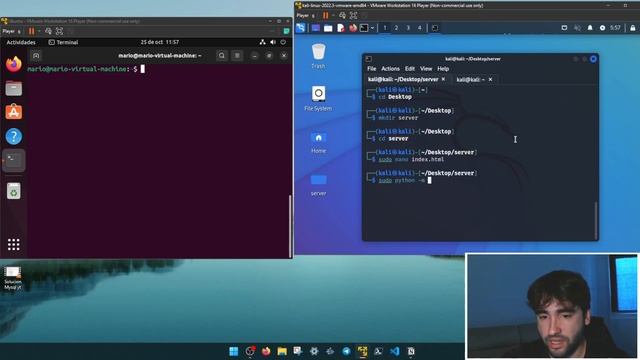Open File Explorer from the Windows taskbar
Screen dimensions: 640x360
(282, 351)
